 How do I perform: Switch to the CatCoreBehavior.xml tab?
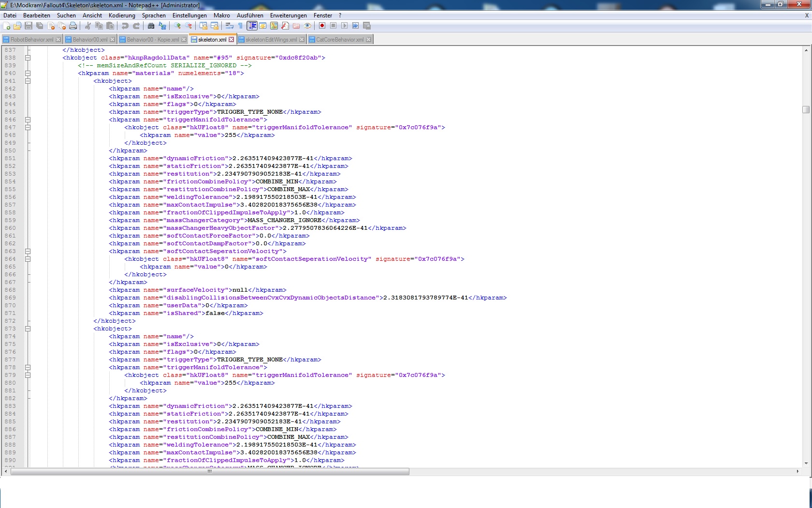[339, 40]
